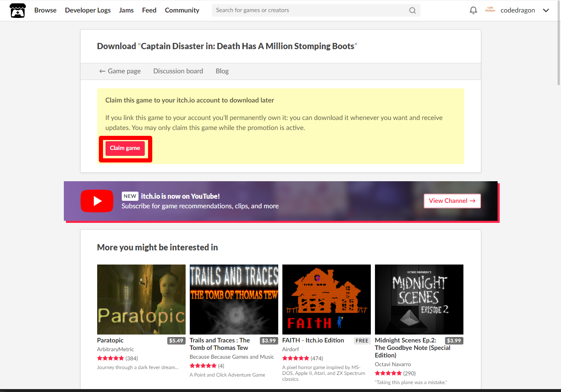Open the Discussion board tab

[178, 71]
